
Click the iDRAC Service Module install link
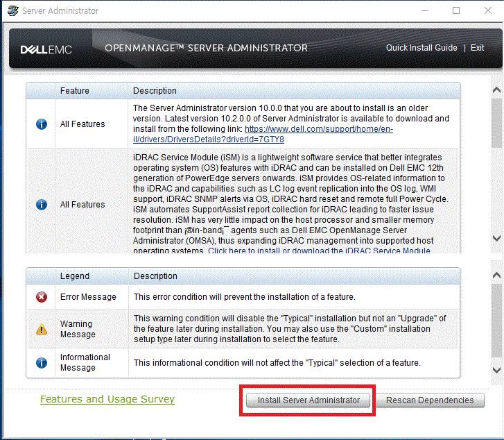[x=319, y=251]
